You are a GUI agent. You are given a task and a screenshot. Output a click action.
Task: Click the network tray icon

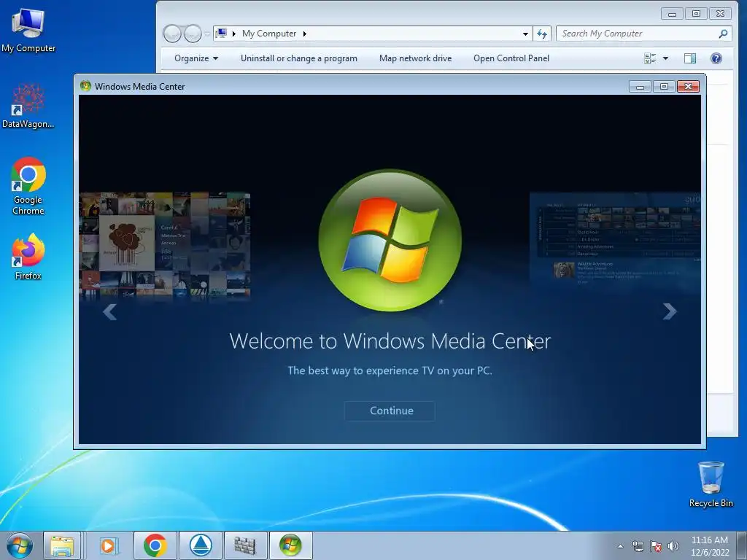pyautogui.click(x=638, y=546)
